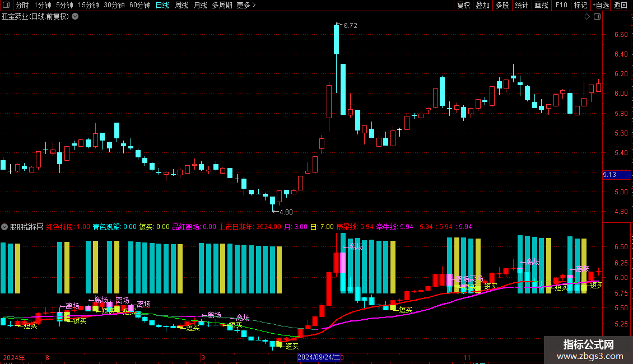Select the 30分钟 period
Viewport: 633px width, 364px height.
(x=114, y=5)
